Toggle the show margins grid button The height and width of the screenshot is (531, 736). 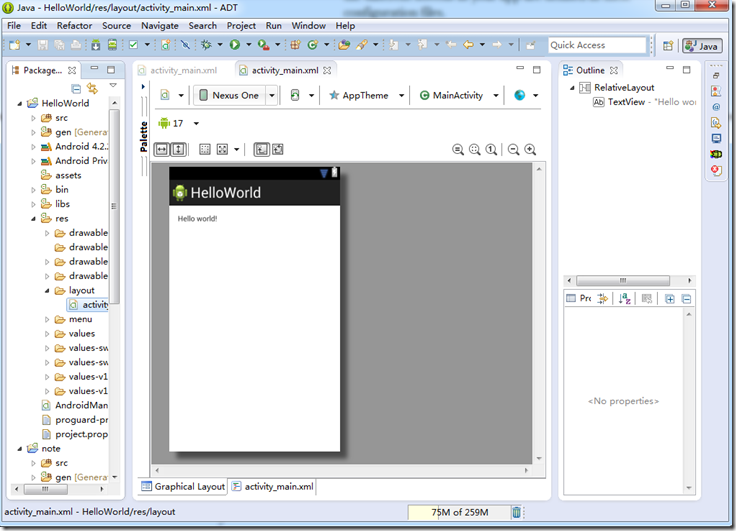tap(205, 149)
